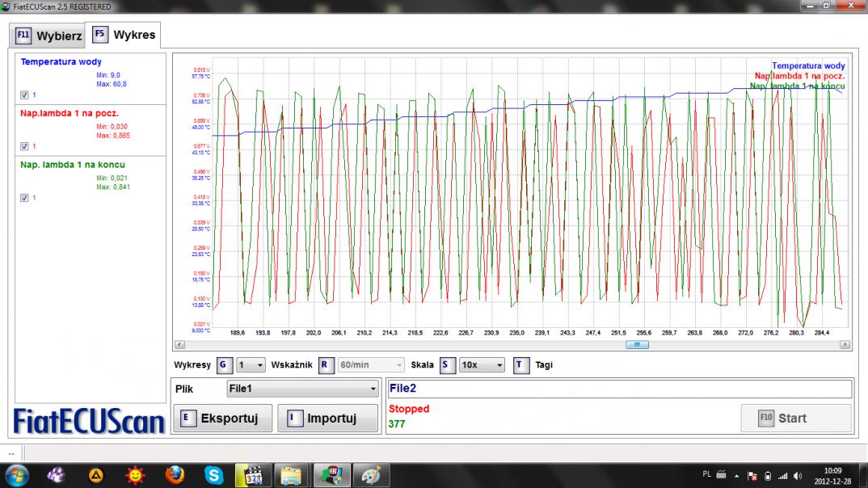Click the Nap. lambda 1 na koncu channel title
Viewport: 868px width, 488px height.
(73, 164)
